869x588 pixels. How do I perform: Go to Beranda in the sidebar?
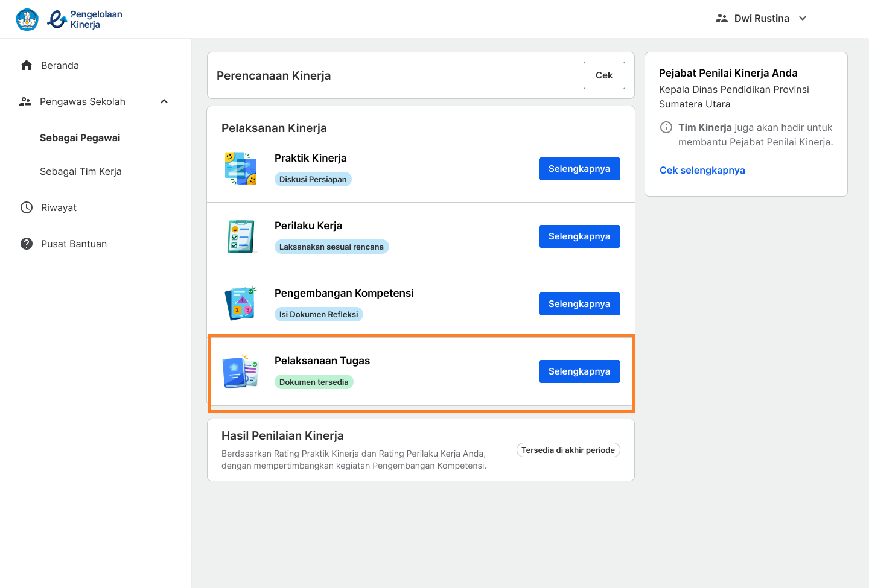[60, 65]
